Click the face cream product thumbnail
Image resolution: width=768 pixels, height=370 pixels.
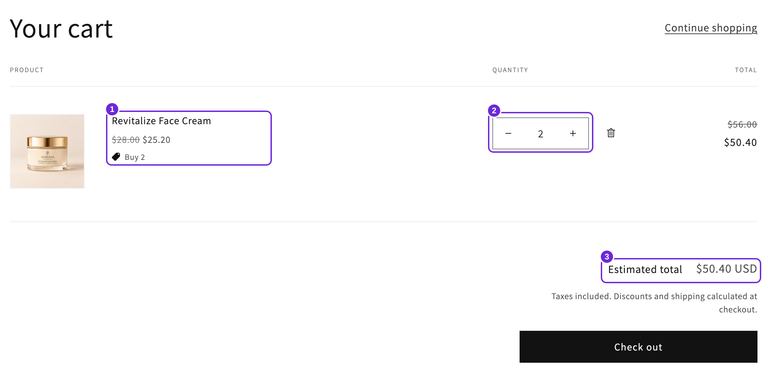click(47, 151)
